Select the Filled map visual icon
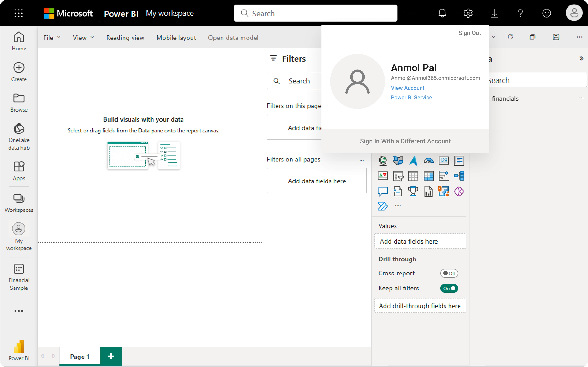This screenshot has height=367, width=588. (398, 160)
